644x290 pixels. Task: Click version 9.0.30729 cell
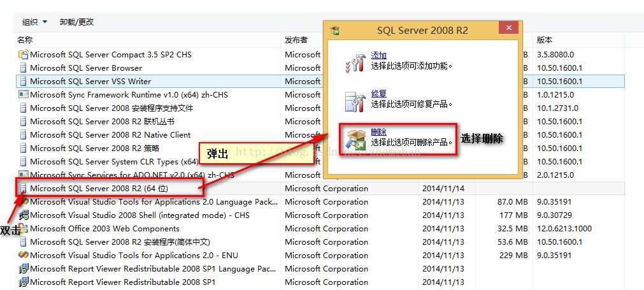[x=554, y=215]
